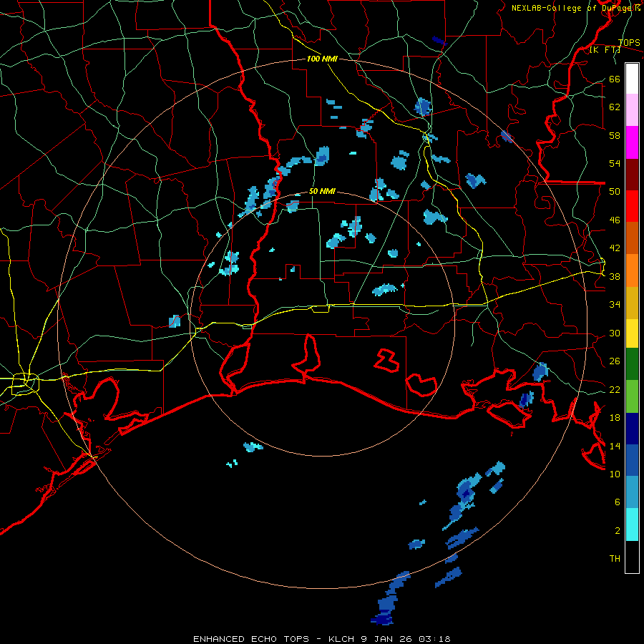Pick the magenta swatch in the color scale
644x644 pixels.
click(x=632, y=142)
